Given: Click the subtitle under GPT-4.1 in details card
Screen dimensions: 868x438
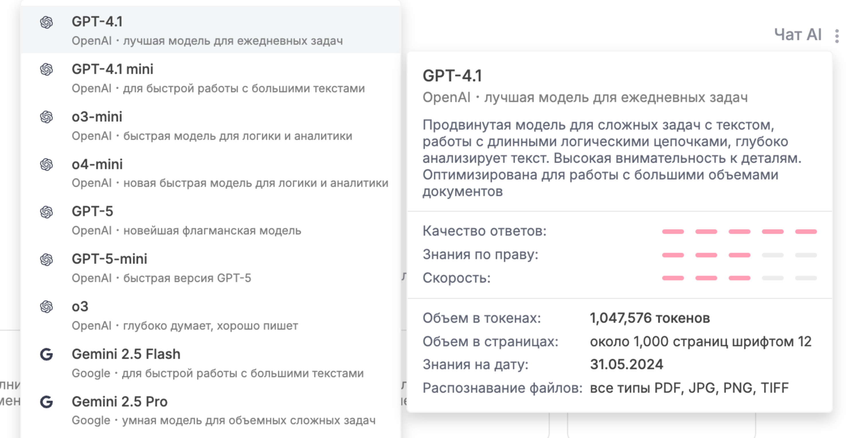Looking at the screenshot, I should click(x=585, y=98).
